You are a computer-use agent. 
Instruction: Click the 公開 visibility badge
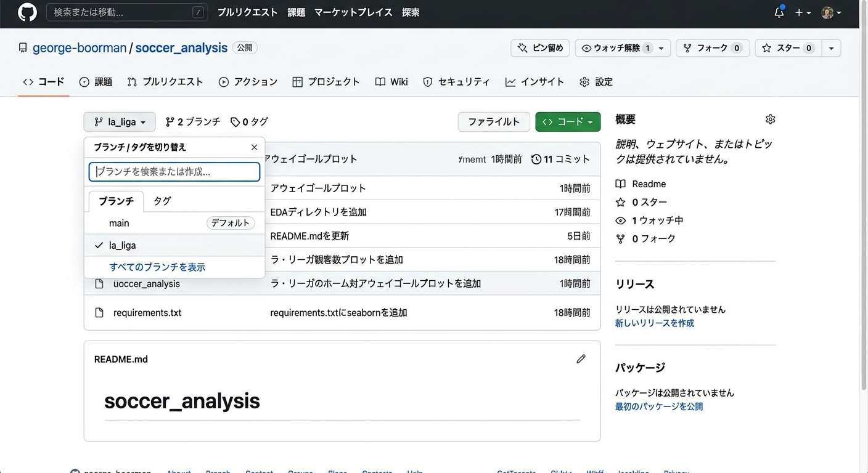[x=245, y=48]
